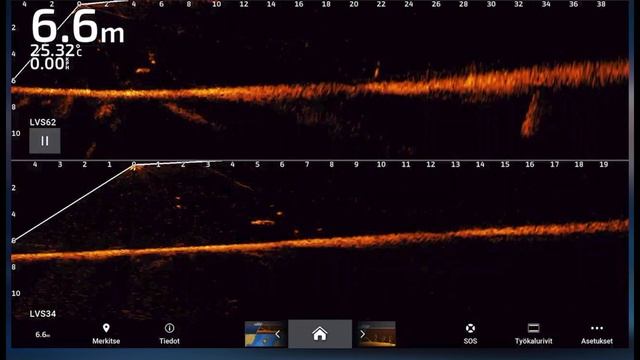
Task: Select the large 6.6 m depth readout
Action: click(x=78, y=27)
